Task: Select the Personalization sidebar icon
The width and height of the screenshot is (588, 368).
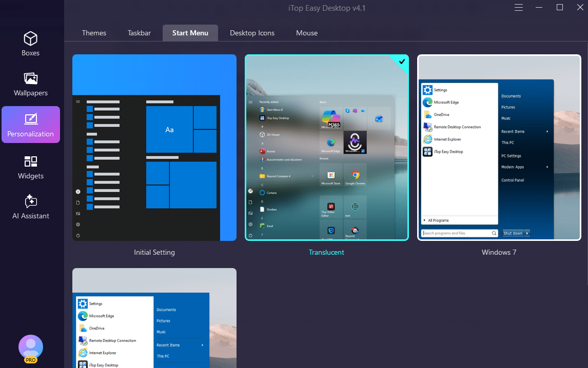Action: (x=31, y=119)
